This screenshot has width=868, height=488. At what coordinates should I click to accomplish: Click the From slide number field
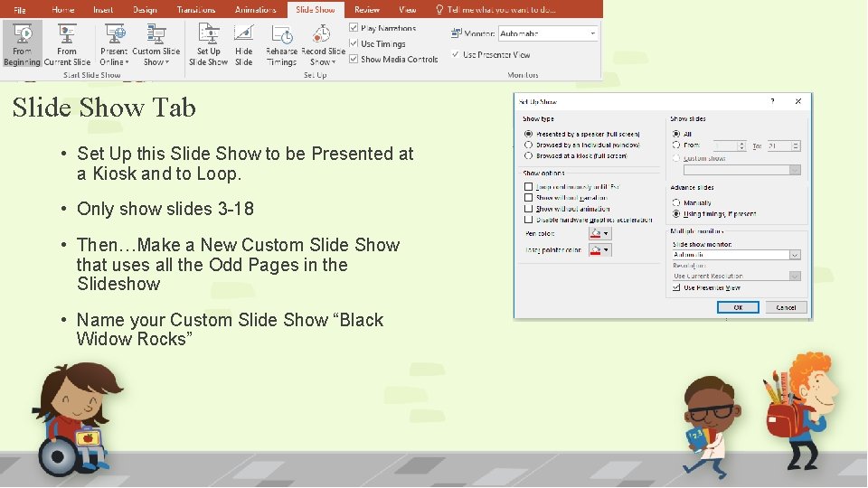click(x=725, y=145)
